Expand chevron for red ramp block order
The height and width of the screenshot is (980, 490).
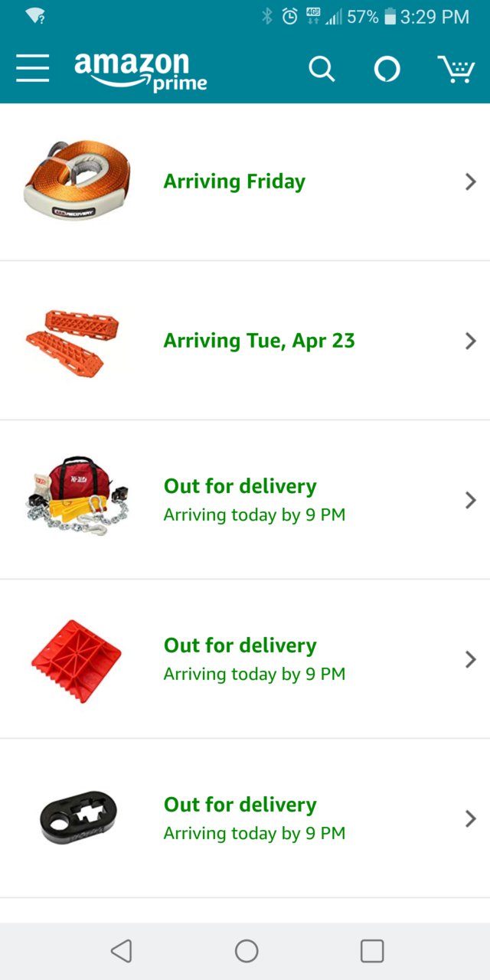[471, 659]
